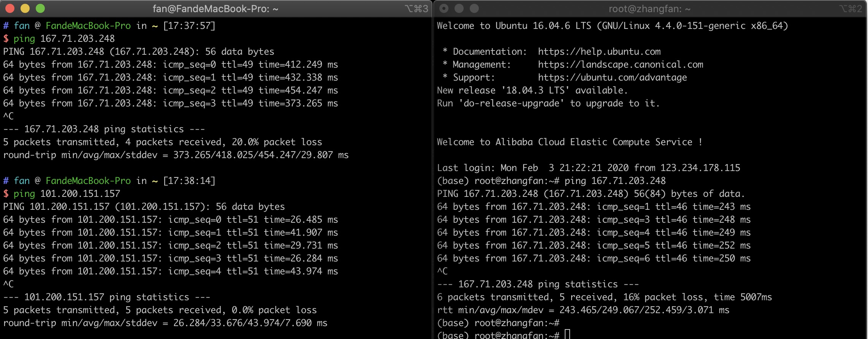Viewport: 868px width, 339px height.
Task: Click rtt line 243.465/249.067/252.459/3.071
Action: [583, 310]
